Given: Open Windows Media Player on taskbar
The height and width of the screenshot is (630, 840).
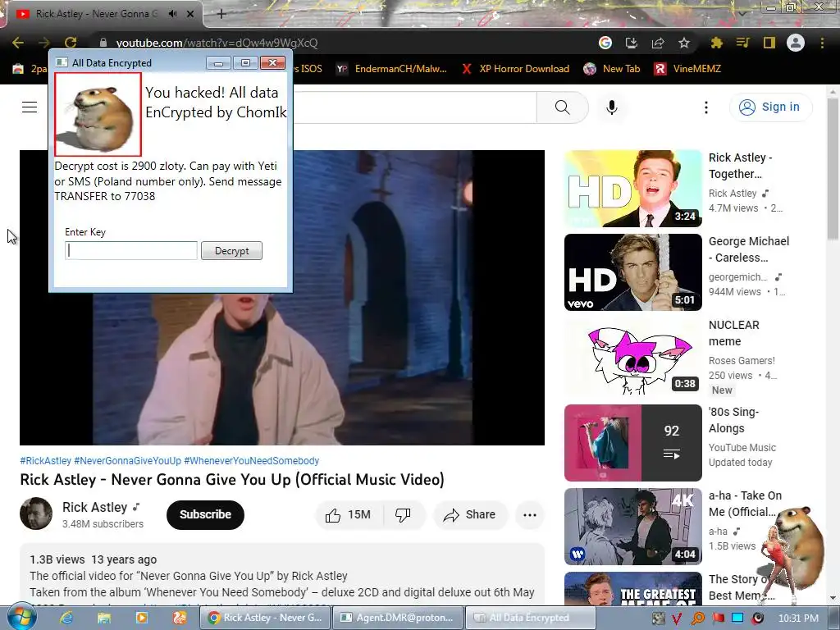Looking at the screenshot, I should [x=142, y=618].
